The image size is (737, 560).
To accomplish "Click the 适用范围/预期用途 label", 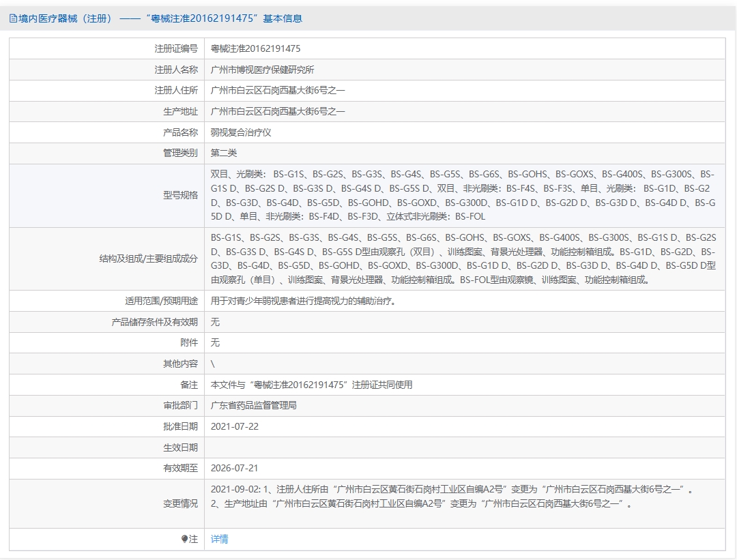I will 161,301.
